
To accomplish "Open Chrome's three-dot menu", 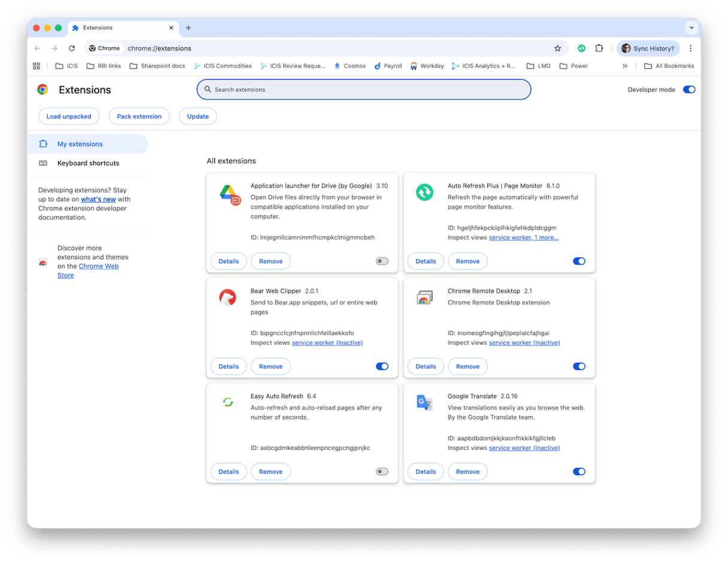I will coord(690,48).
